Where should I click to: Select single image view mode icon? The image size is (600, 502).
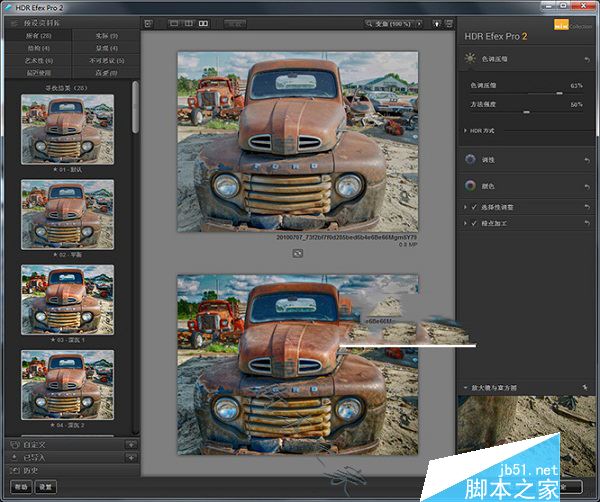pyautogui.click(x=174, y=24)
